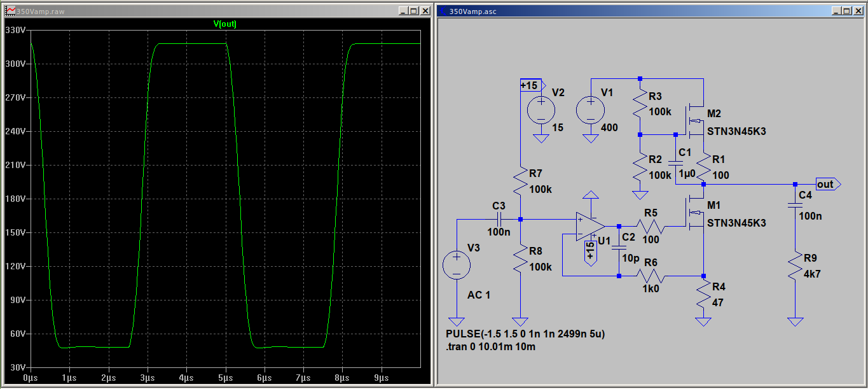Click resistor R5 100 symbol
Screen dimensions: 868x389
click(x=651, y=226)
